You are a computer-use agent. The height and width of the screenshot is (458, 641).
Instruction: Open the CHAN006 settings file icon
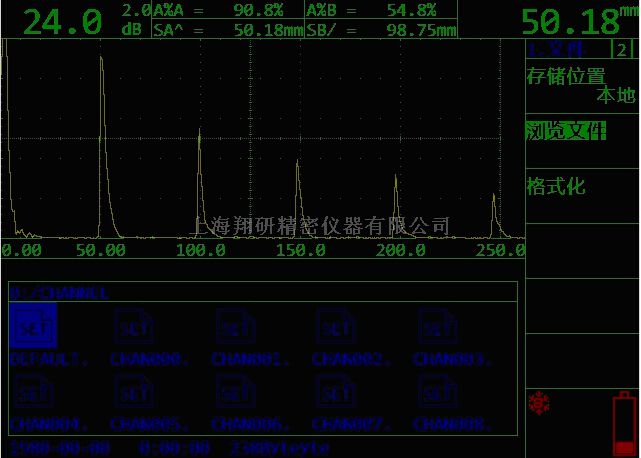click(236, 391)
